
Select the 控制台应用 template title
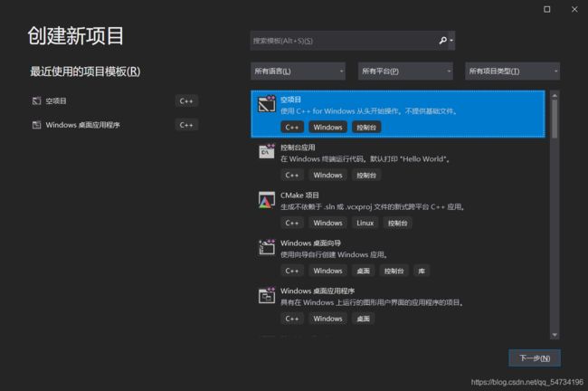298,148
